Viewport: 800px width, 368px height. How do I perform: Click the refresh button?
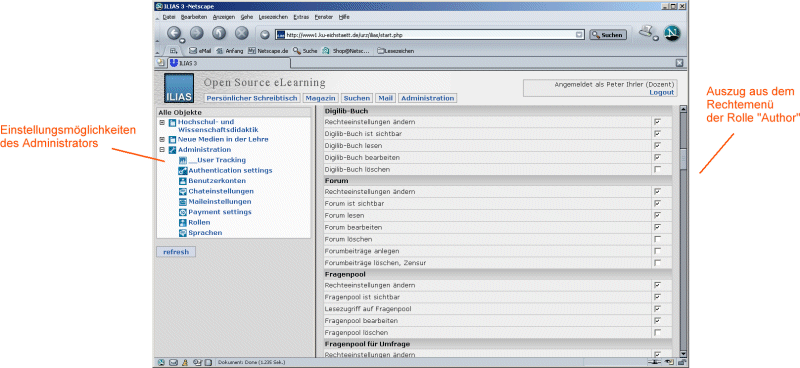coord(176,252)
